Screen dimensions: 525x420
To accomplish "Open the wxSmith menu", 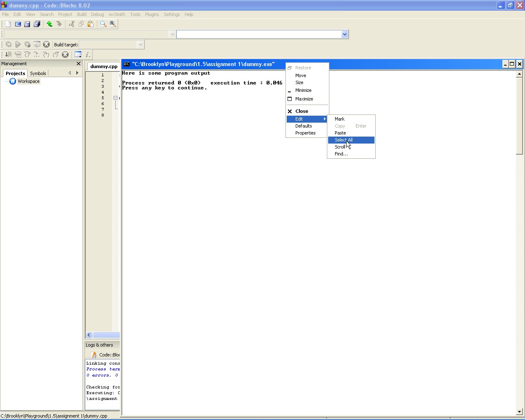I will tap(117, 14).
